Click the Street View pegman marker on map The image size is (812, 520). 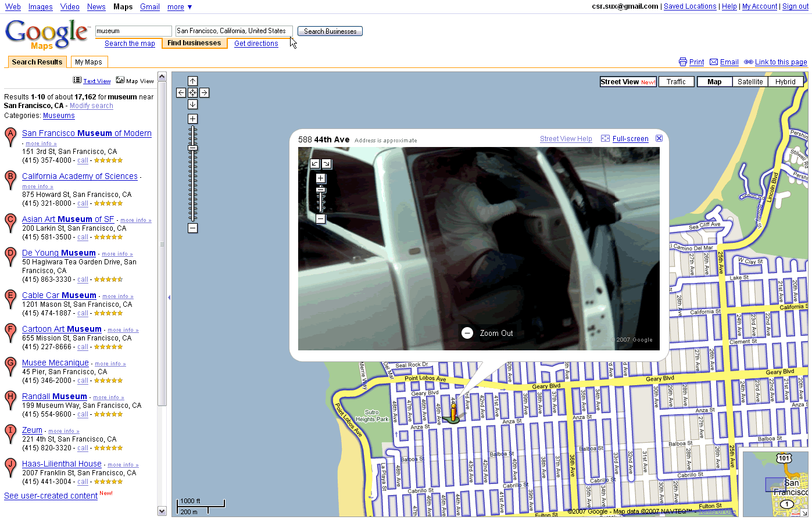453,412
